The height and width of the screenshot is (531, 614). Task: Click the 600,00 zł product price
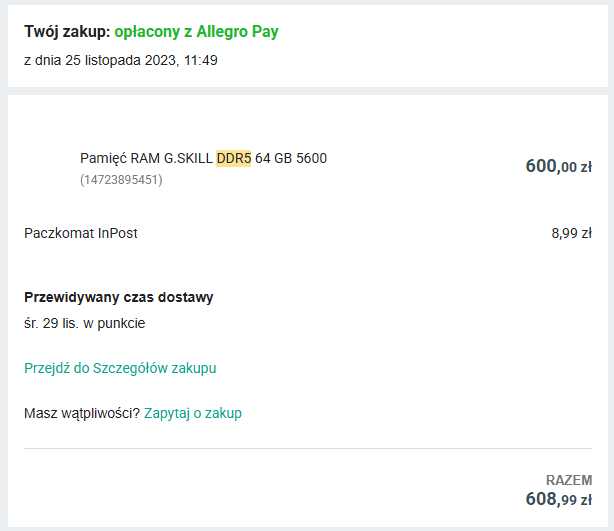coord(558,167)
